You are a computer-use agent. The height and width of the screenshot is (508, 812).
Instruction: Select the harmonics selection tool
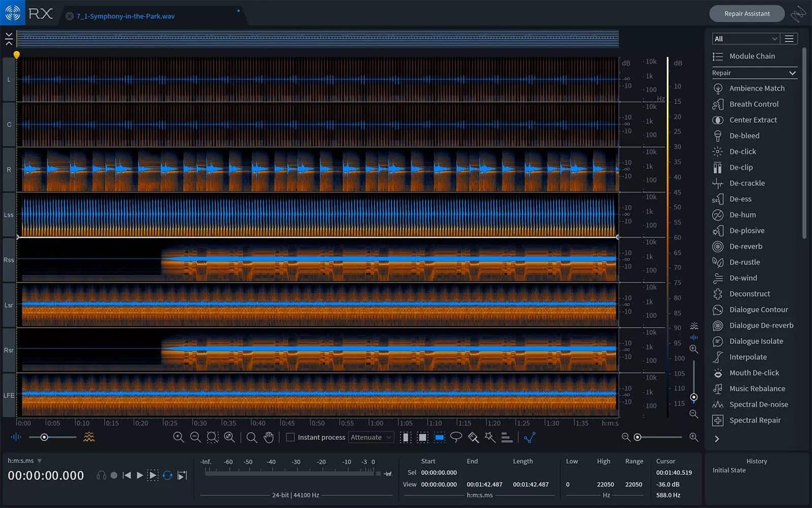point(506,437)
